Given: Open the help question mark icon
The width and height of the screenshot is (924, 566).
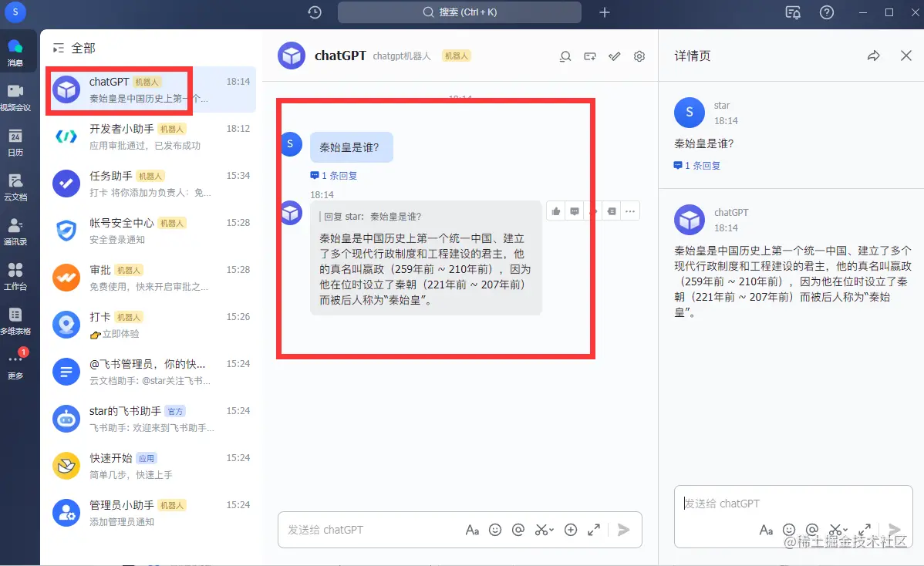Looking at the screenshot, I should click(827, 12).
